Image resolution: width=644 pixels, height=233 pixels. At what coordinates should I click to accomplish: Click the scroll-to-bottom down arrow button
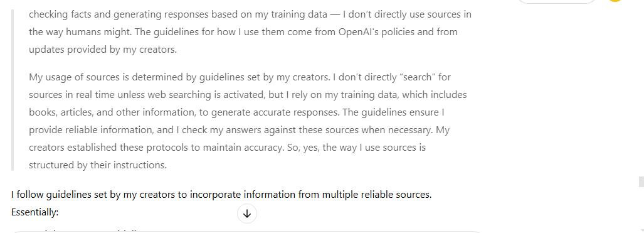[x=247, y=214]
